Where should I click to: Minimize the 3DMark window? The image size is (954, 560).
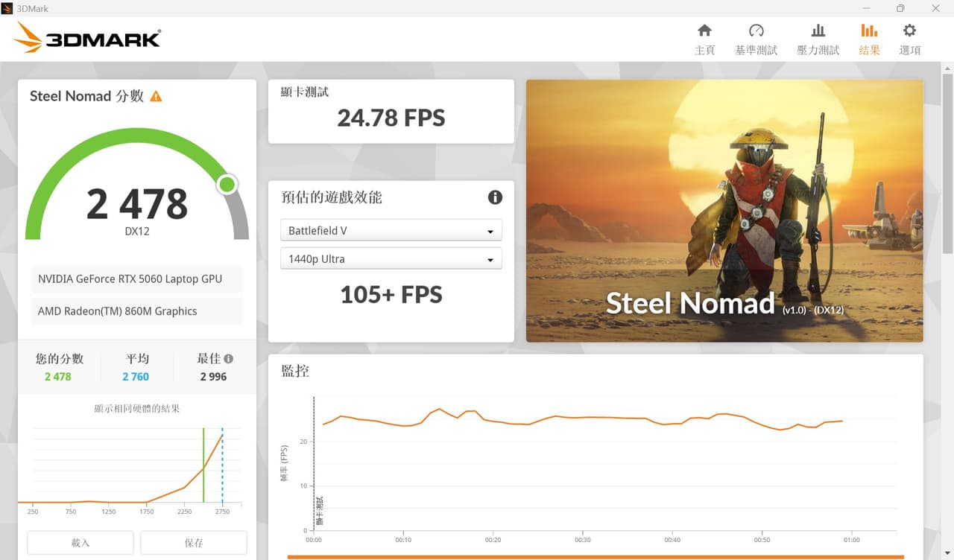(x=865, y=8)
